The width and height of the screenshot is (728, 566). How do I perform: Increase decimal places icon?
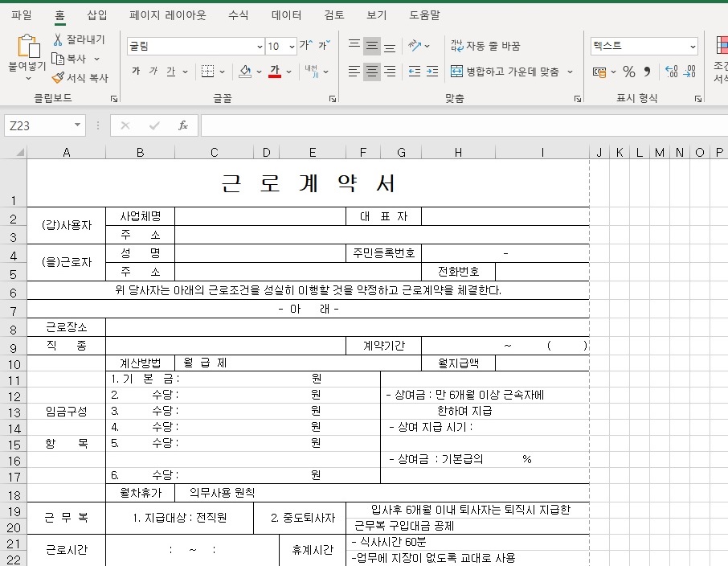(x=672, y=71)
